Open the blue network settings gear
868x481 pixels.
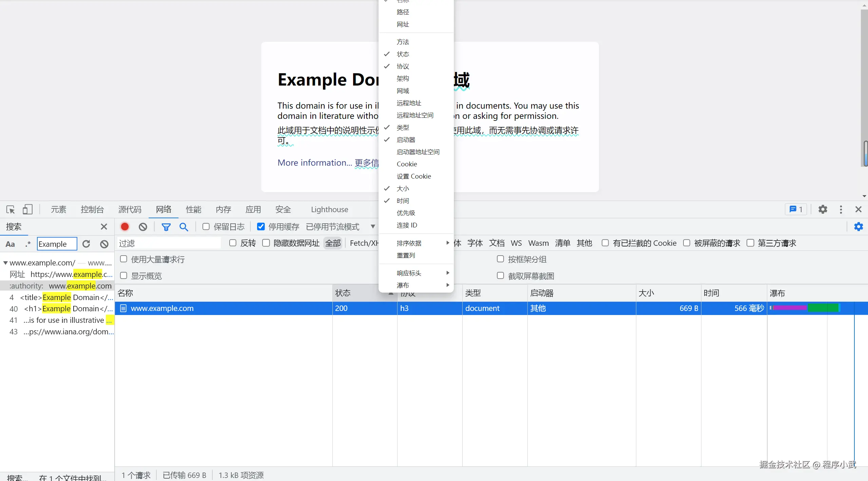[x=858, y=227]
